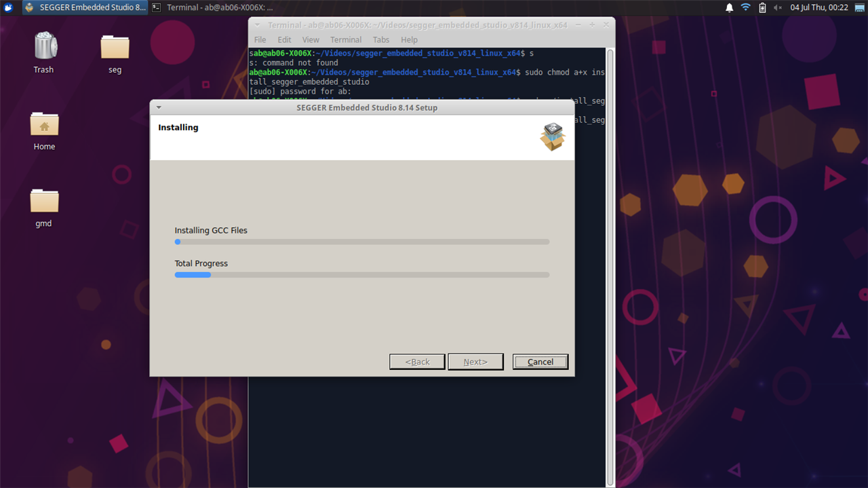
Task: Click the battery indicator icon
Action: click(762, 7)
